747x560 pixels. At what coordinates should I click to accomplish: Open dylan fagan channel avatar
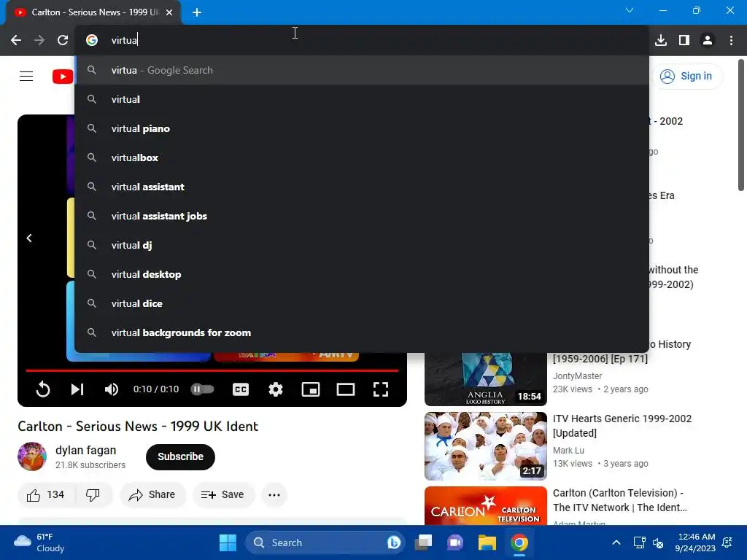pos(32,456)
